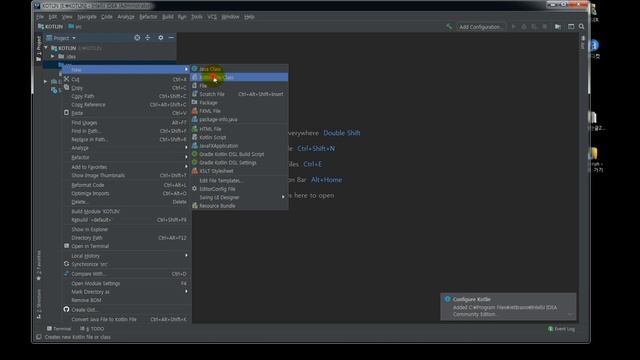Screen dimensions: 640x360
Task: Expand the .idea folder node
Action: tap(53, 56)
